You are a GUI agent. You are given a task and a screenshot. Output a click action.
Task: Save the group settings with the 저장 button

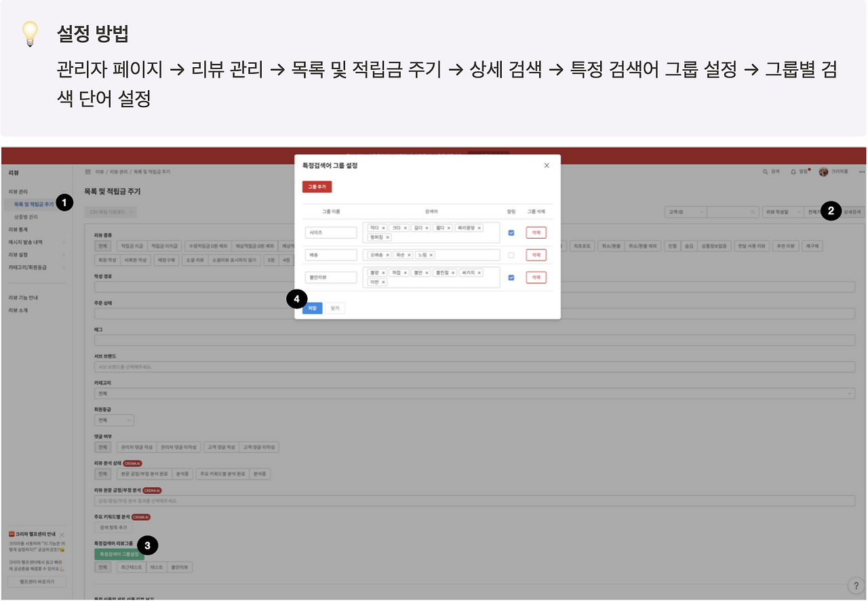pyautogui.click(x=313, y=307)
